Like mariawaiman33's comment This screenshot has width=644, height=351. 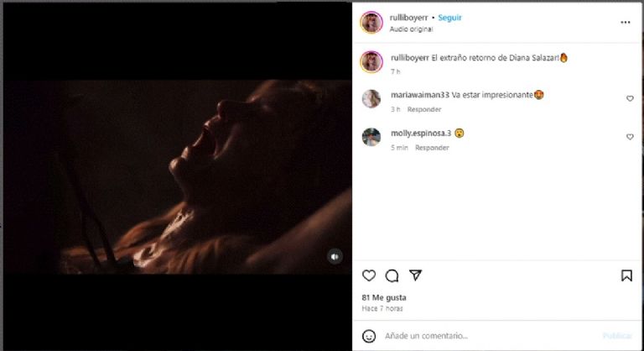click(630, 98)
